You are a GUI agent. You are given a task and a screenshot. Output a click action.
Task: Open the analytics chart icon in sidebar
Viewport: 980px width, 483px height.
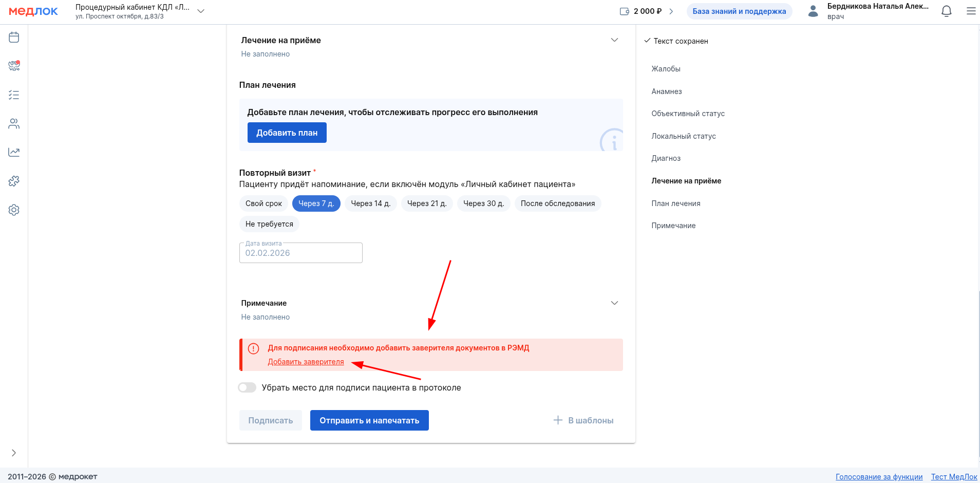click(x=14, y=152)
